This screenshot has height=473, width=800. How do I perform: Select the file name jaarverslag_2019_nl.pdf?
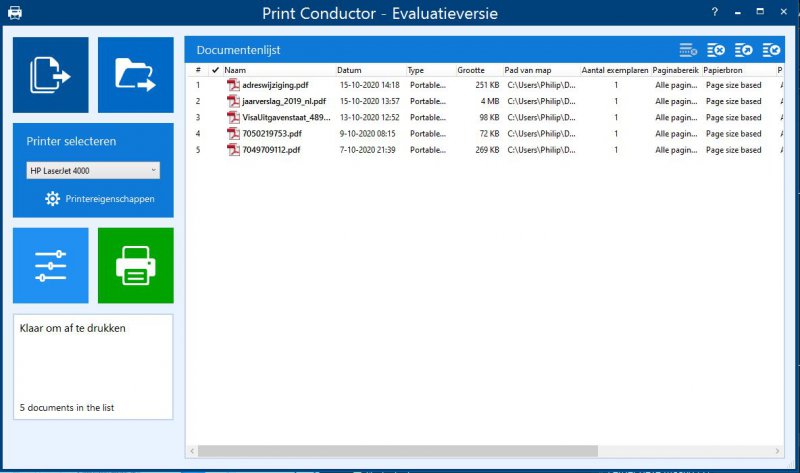[x=284, y=102]
